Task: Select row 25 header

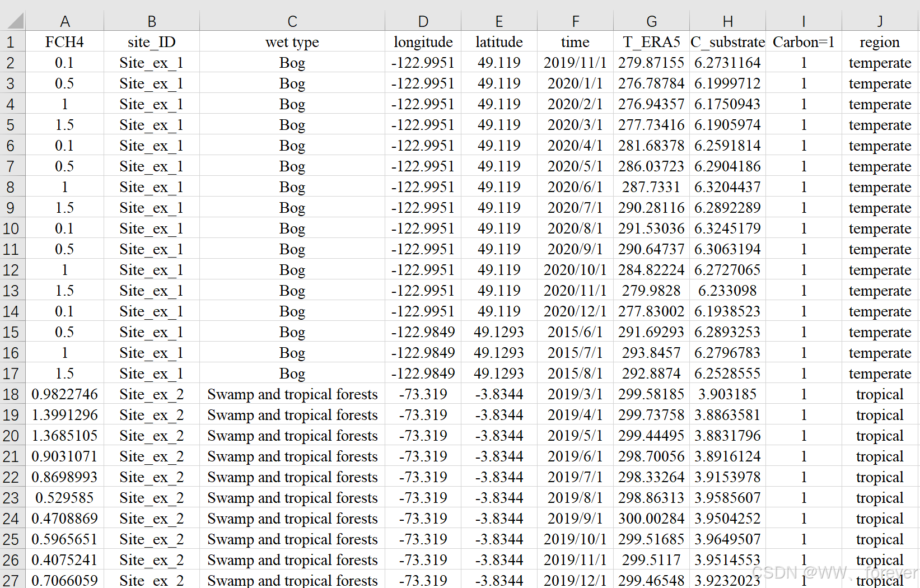Action: point(12,539)
